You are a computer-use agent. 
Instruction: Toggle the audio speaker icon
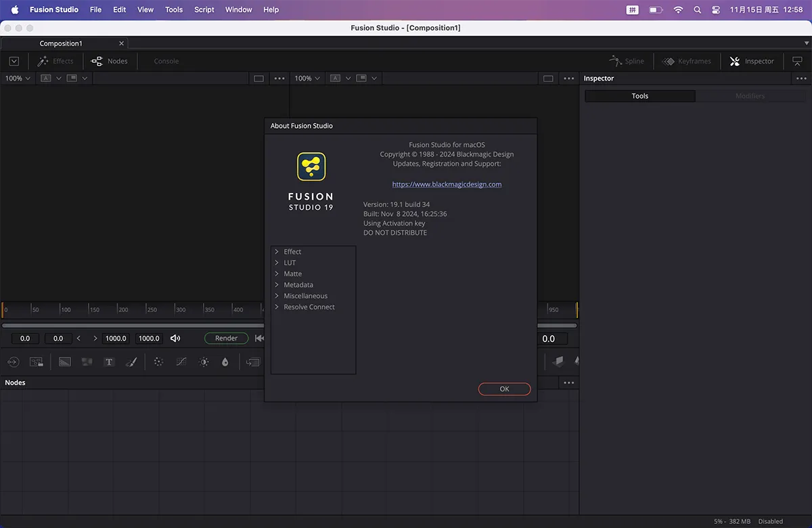pyautogui.click(x=175, y=338)
